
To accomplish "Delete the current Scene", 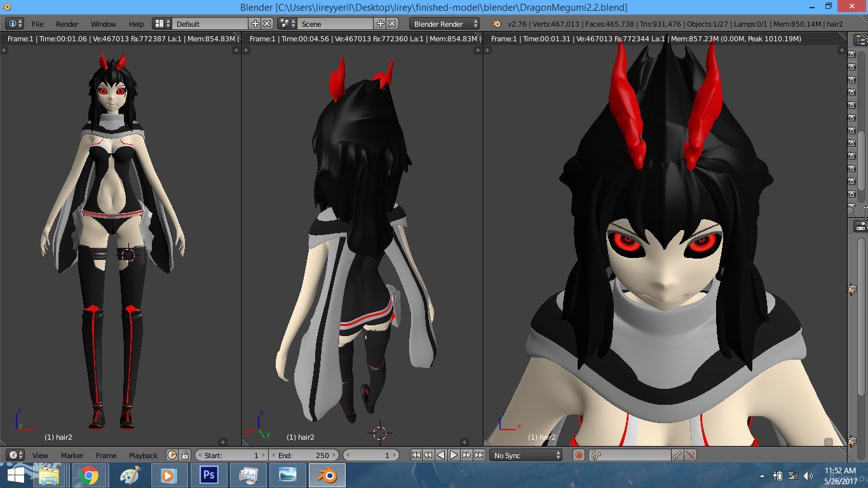I will coord(392,24).
